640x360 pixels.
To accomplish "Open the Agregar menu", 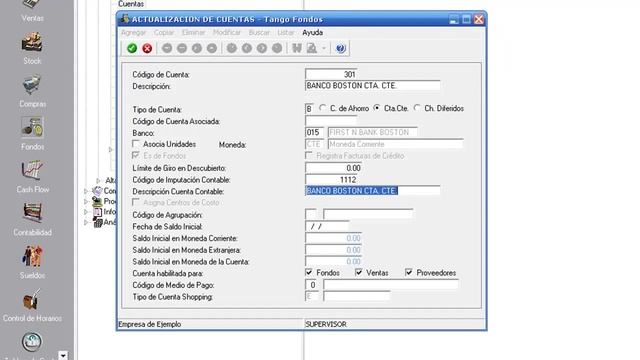I will [133, 32].
